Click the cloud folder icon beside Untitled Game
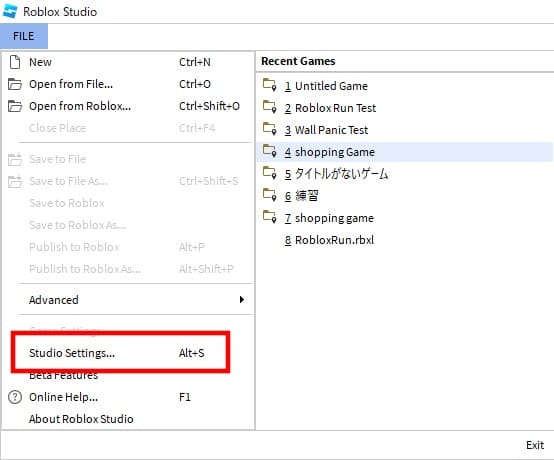 [270, 85]
